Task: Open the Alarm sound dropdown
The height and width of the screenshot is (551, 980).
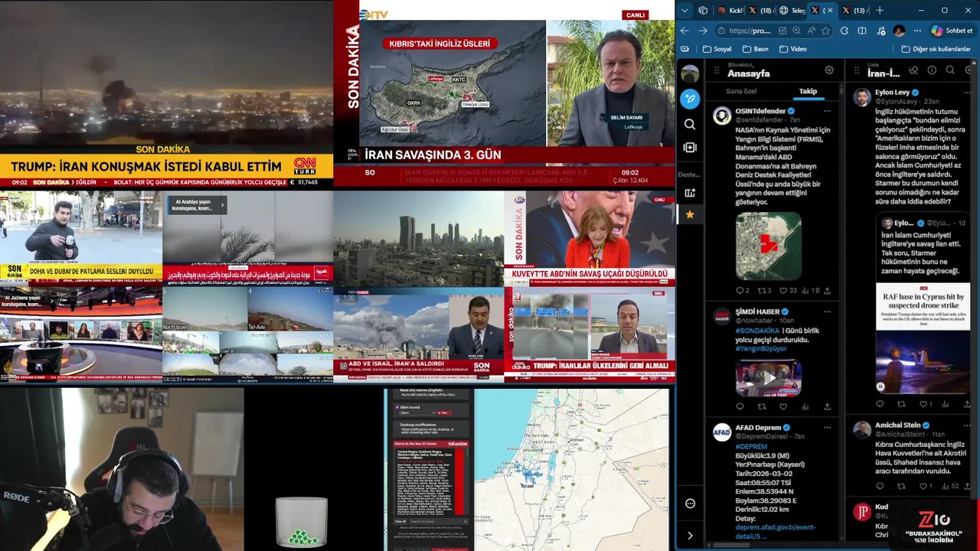Action: 417,412
